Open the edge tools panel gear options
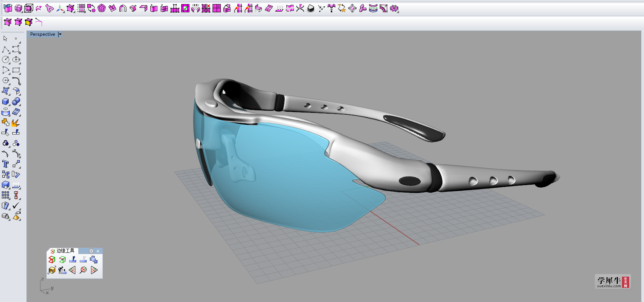The image size is (644, 302). tap(91, 251)
